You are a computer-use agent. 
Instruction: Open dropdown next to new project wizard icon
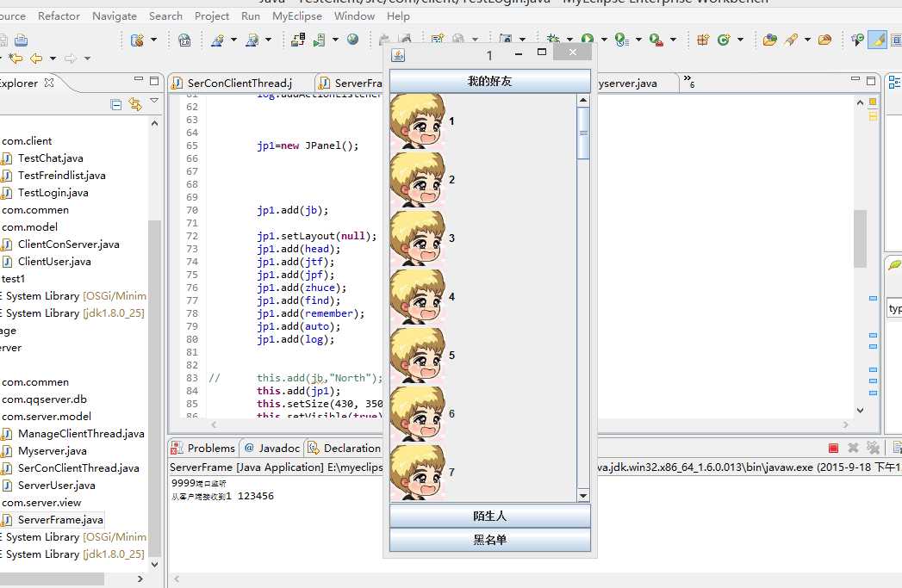153,40
